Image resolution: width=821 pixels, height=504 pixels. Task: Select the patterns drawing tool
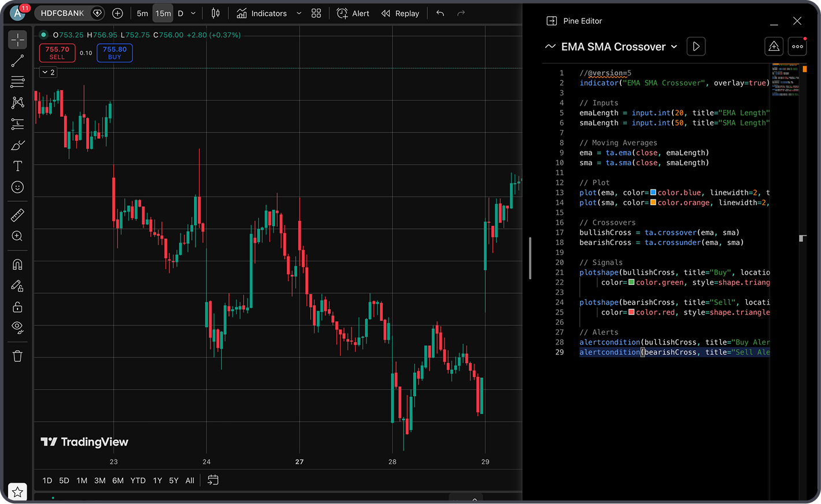[x=18, y=103]
